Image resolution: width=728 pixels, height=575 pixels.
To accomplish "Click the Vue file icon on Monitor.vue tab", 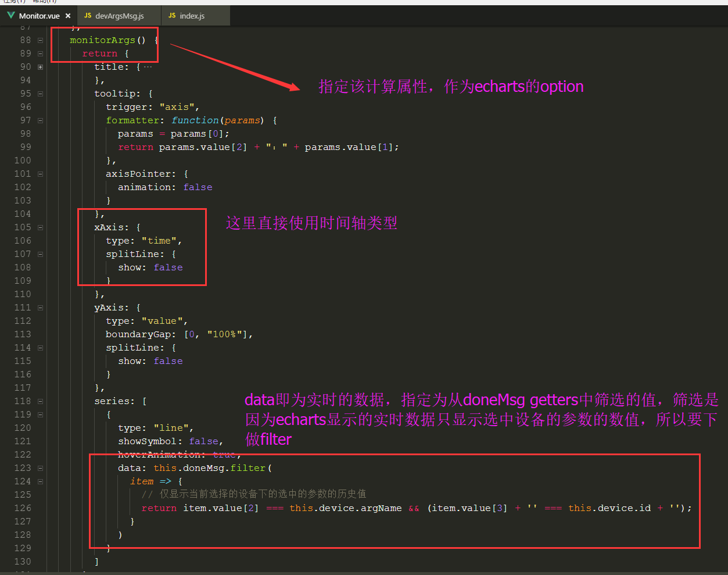I will tap(10, 15).
